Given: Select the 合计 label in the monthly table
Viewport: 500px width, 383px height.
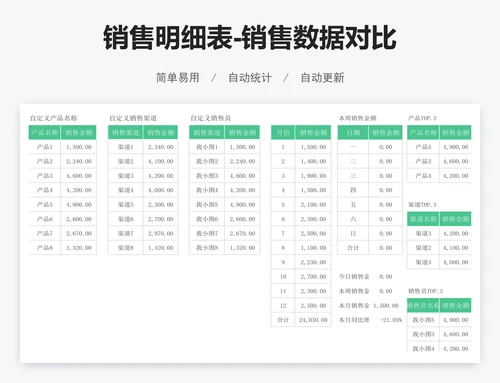Looking at the screenshot, I should click(283, 320).
